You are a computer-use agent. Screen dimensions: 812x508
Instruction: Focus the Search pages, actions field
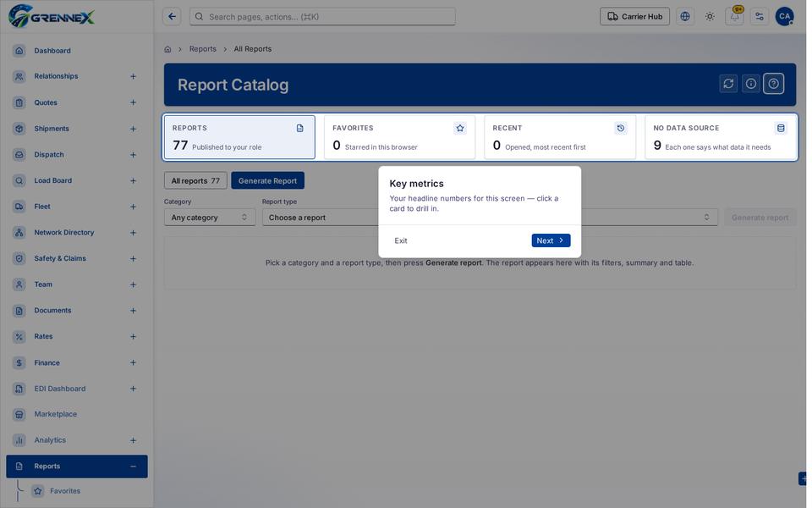tap(322, 17)
